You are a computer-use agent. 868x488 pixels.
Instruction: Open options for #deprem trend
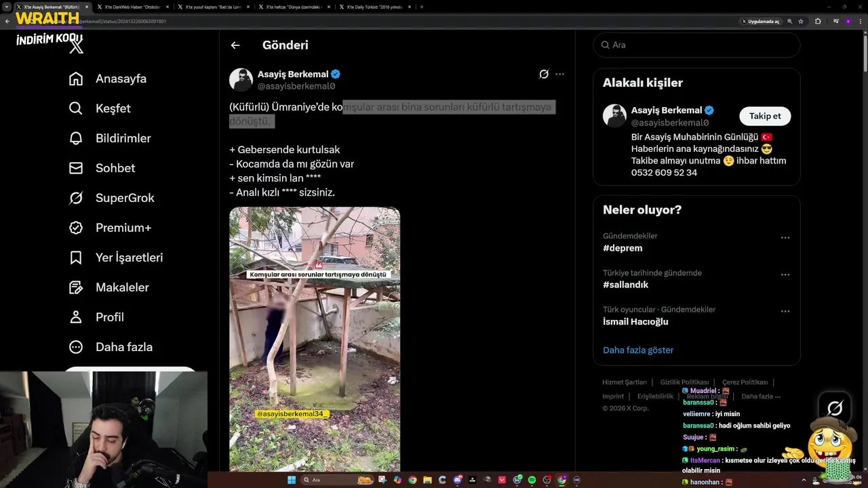point(785,238)
